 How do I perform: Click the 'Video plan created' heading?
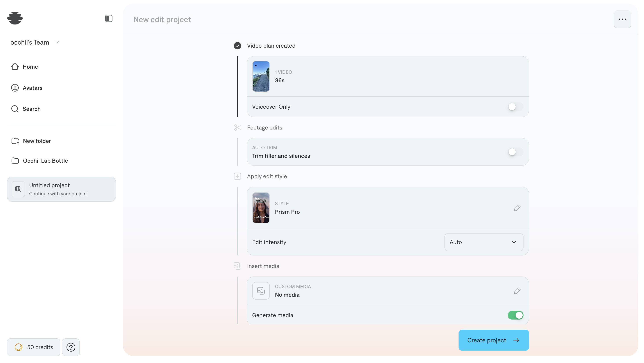click(271, 46)
